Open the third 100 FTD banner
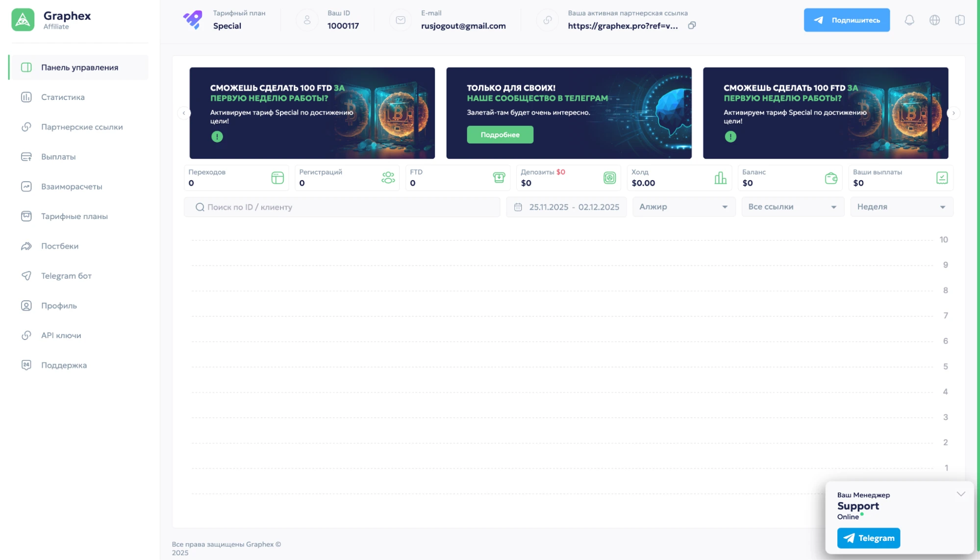 tap(826, 113)
